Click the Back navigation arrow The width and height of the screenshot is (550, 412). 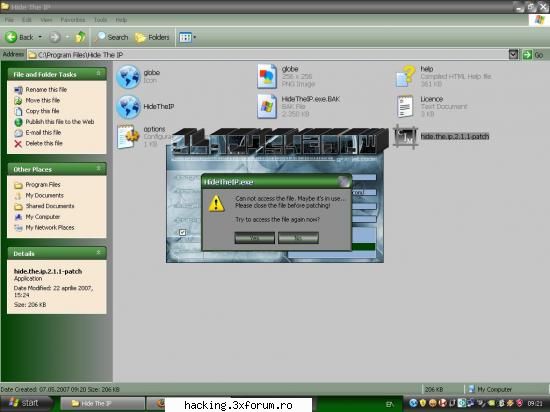(19, 37)
